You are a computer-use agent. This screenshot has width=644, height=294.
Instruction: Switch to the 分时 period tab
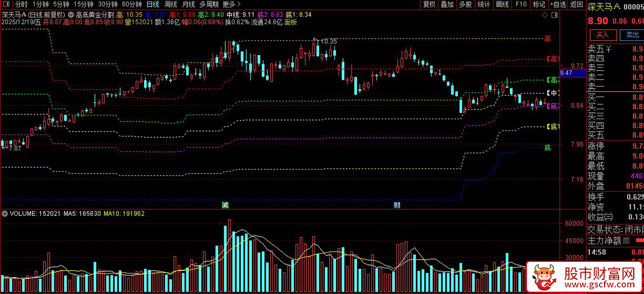click(21, 5)
